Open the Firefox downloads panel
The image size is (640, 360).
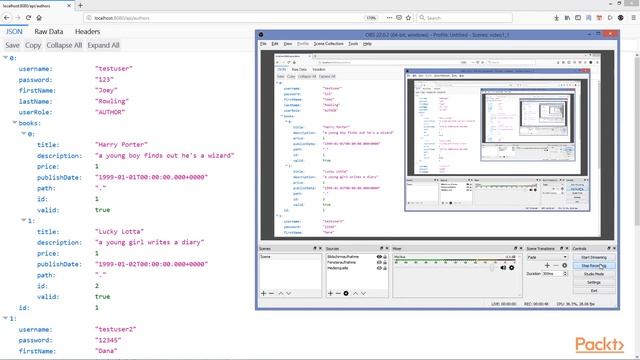pyautogui.click(x=557, y=18)
